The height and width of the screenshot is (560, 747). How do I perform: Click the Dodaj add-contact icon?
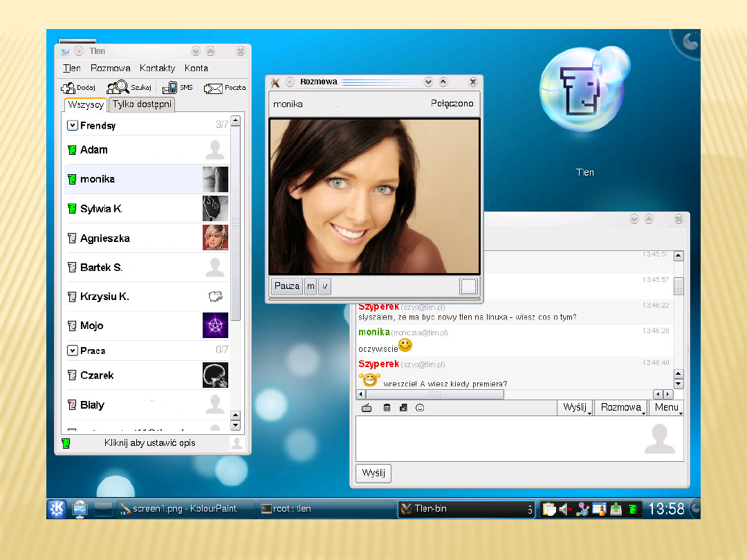[68, 88]
